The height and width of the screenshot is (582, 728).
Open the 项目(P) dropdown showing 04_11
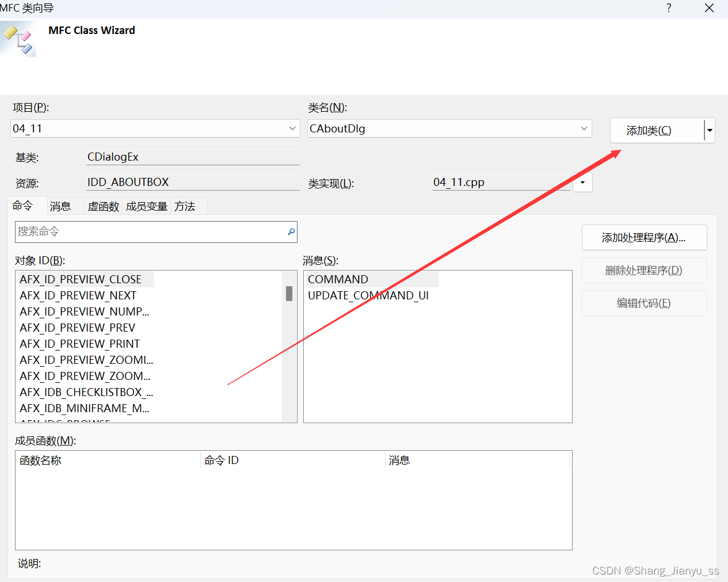(292, 128)
